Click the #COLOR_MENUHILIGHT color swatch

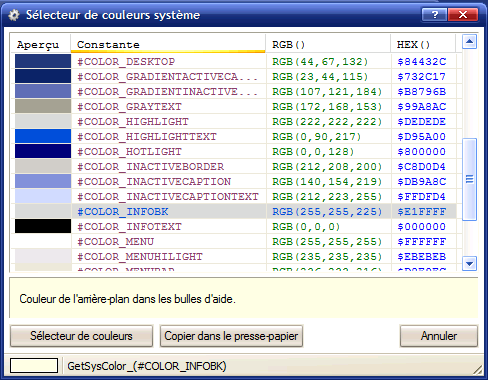[43, 256]
